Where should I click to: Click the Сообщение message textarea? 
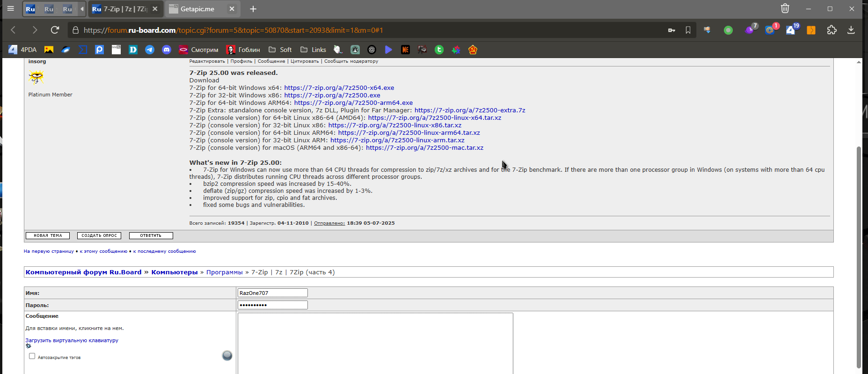coord(375,343)
